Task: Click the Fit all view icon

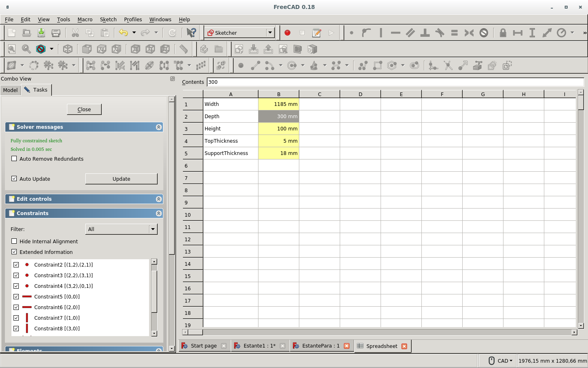Action: [x=12, y=49]
